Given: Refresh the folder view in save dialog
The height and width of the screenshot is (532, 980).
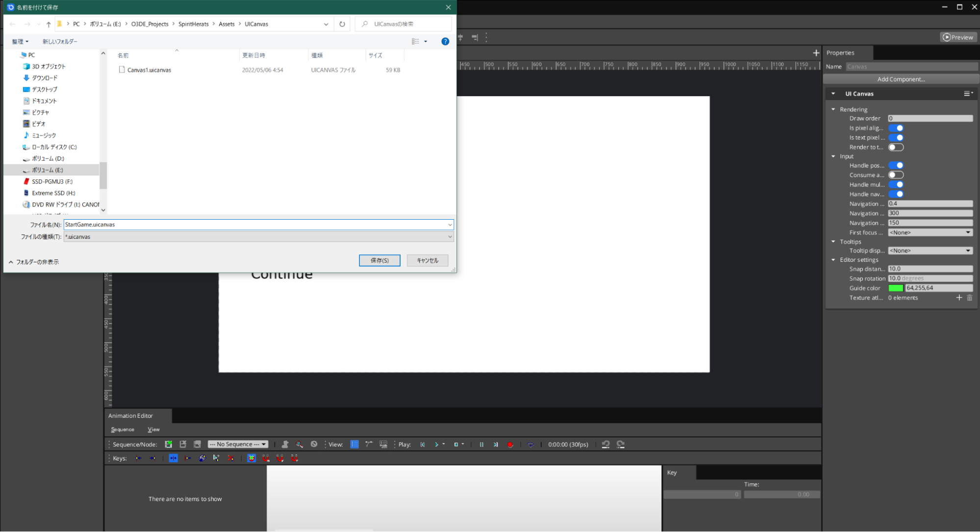Looking at the screenshot, I should [x=342, y=24].
